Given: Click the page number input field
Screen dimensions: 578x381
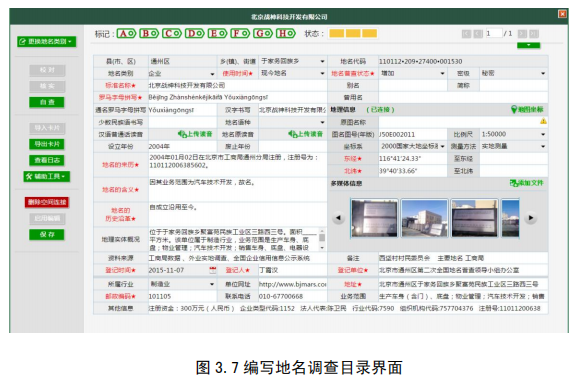Looking at the screenshot, I should point(494,34).
